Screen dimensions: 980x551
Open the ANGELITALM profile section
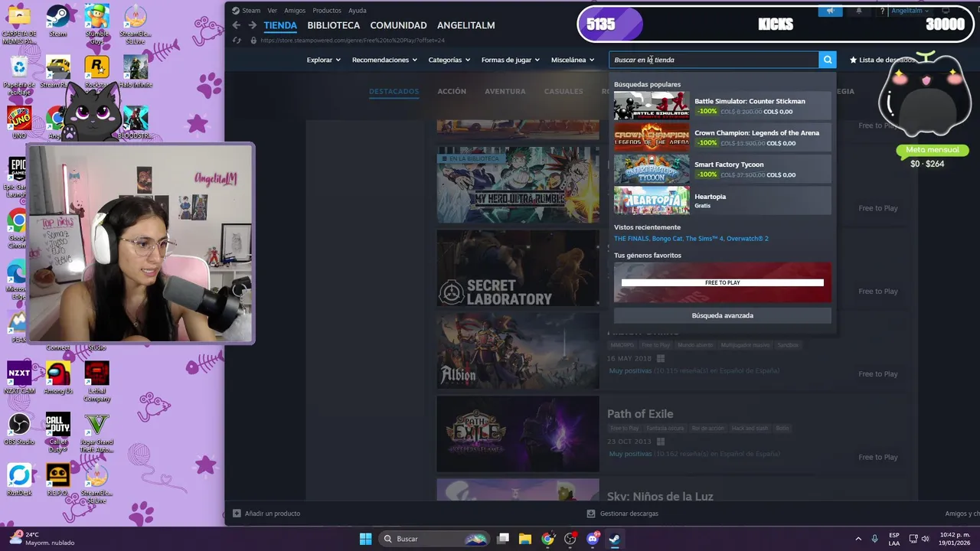tap(465, 25)
